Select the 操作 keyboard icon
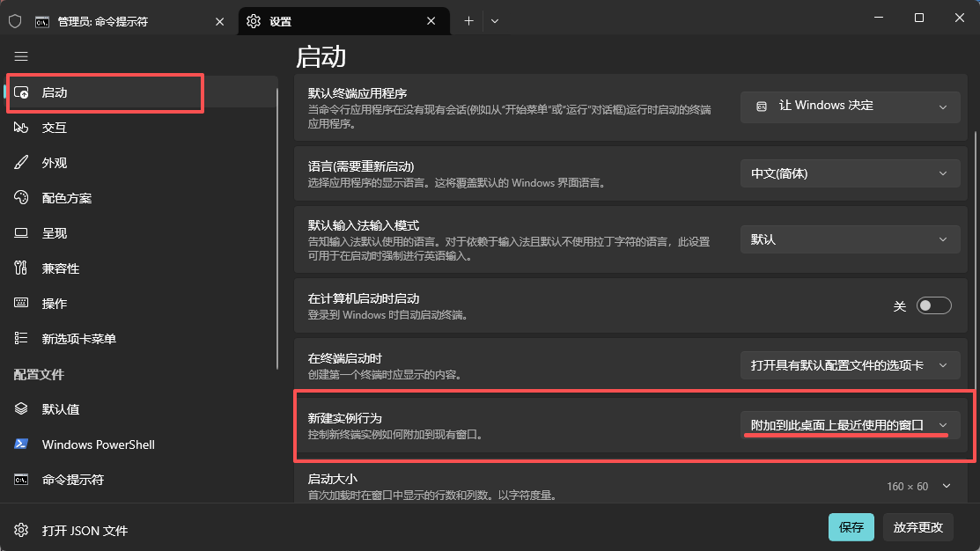This screenshot has width=980, height=551. click(x=22, y=304)
